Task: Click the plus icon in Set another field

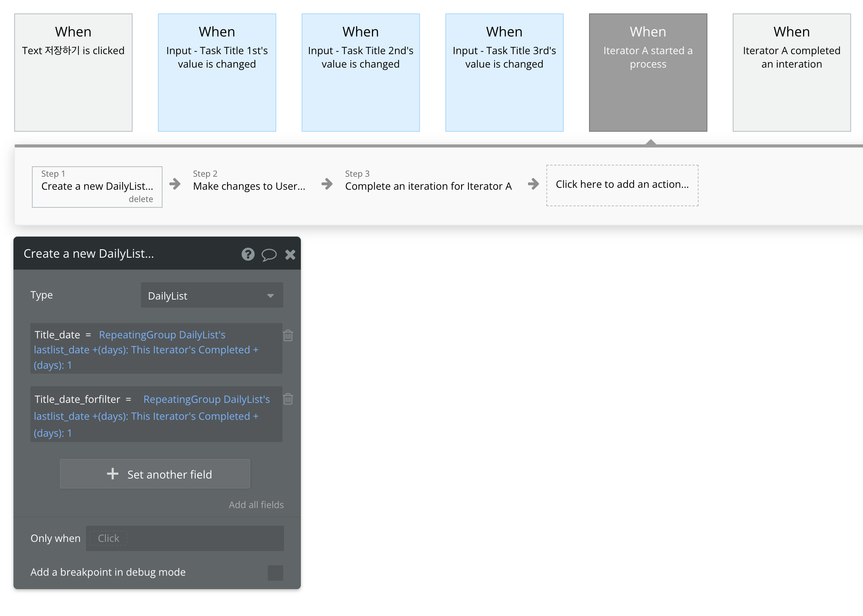Action: coord(113,474)
